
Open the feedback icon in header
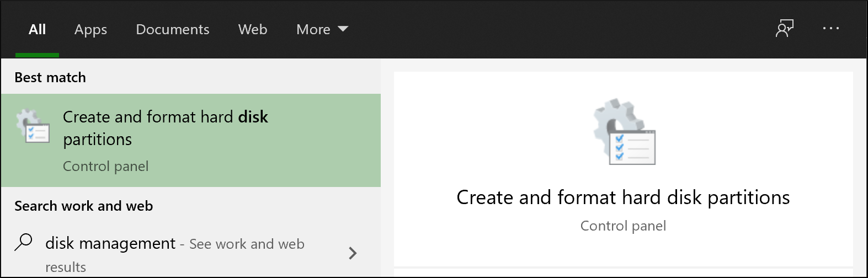[784, 28]
